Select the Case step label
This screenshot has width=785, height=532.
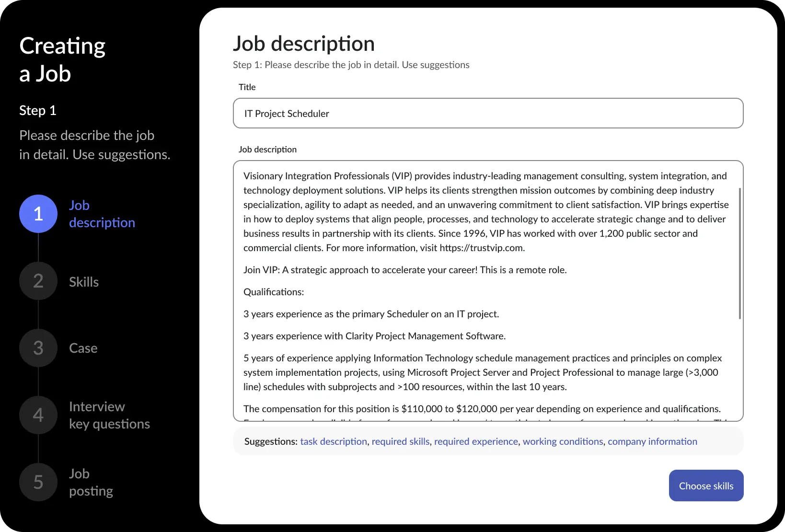(82, 348)
